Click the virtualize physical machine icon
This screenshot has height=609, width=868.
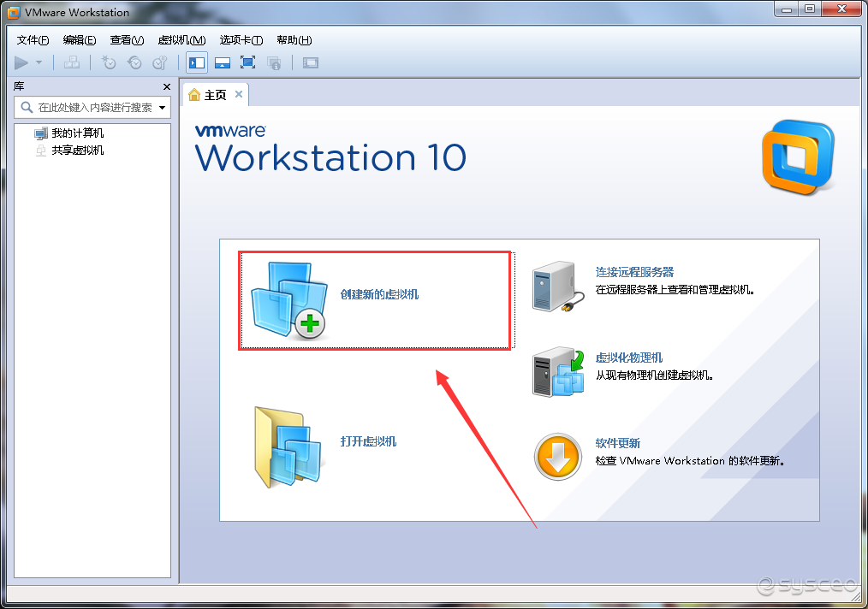558,372
